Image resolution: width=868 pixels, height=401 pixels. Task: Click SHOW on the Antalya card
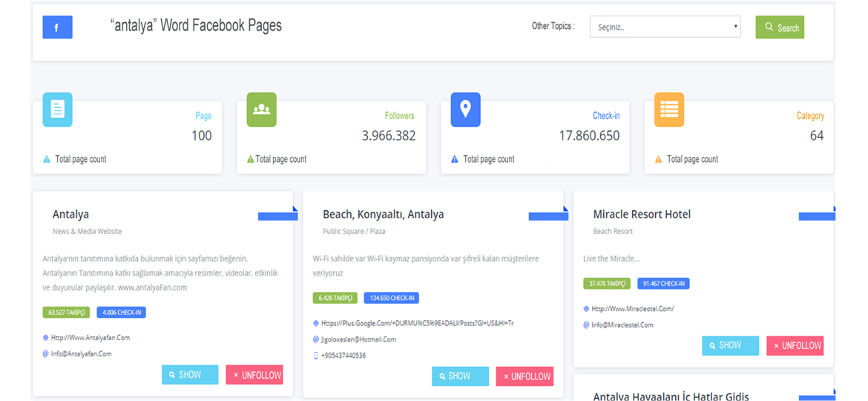click(190, 375)
